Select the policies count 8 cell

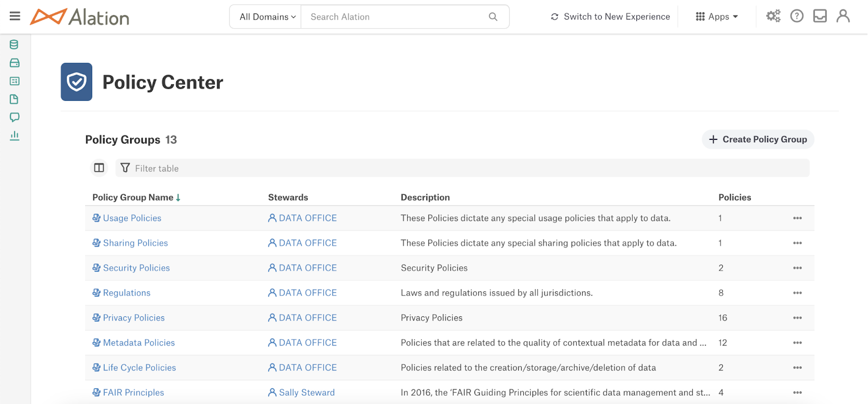(x=721, y=293)
